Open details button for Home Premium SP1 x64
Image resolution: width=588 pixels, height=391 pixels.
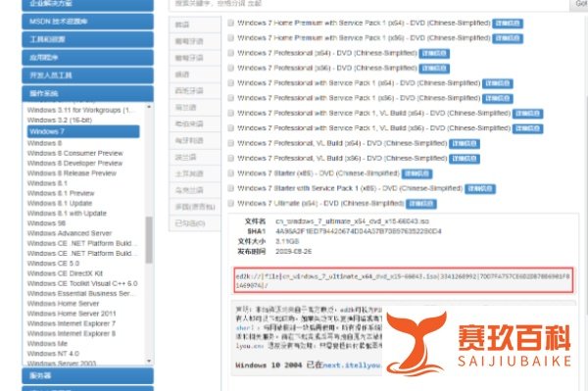508,24
